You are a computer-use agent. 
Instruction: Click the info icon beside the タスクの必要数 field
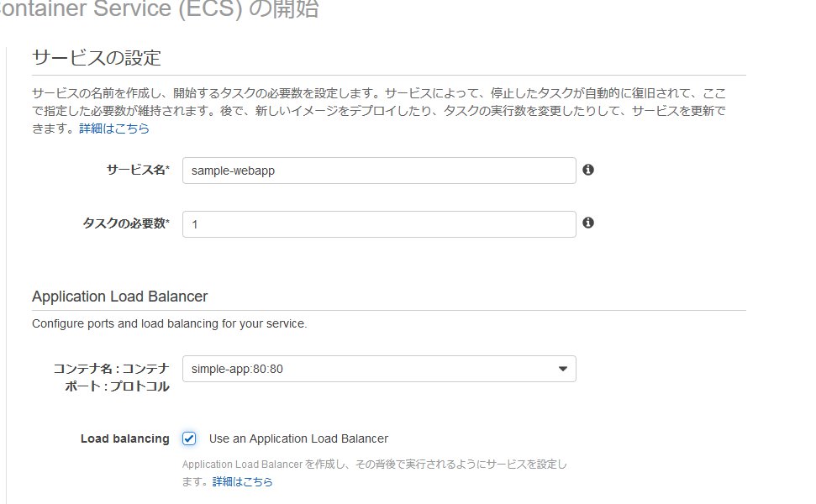point(588,223)
